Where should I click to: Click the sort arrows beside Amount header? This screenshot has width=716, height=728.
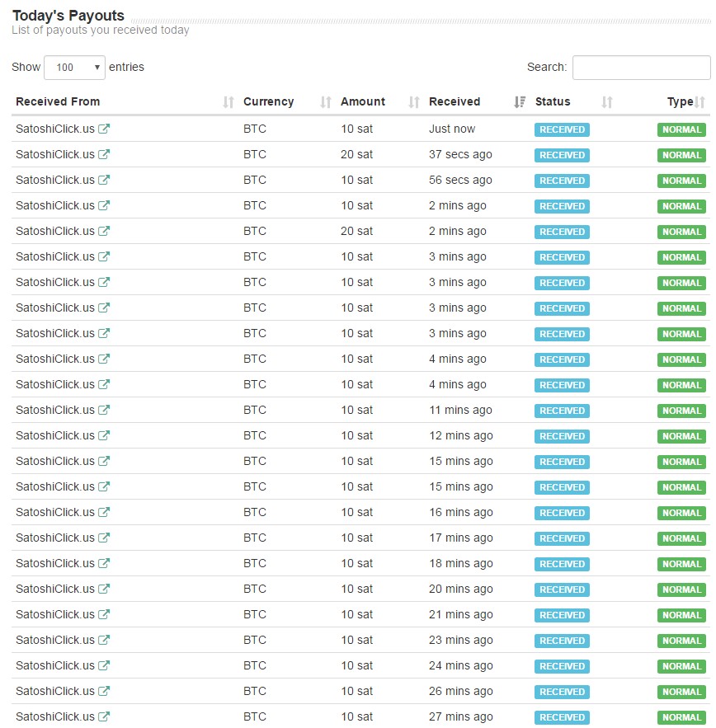[x=414, y=102]
